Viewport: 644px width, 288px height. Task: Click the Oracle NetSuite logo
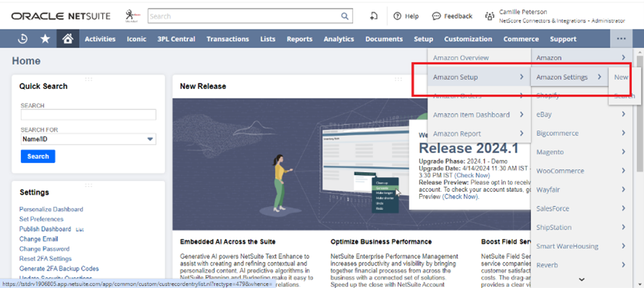click(61, 17)
